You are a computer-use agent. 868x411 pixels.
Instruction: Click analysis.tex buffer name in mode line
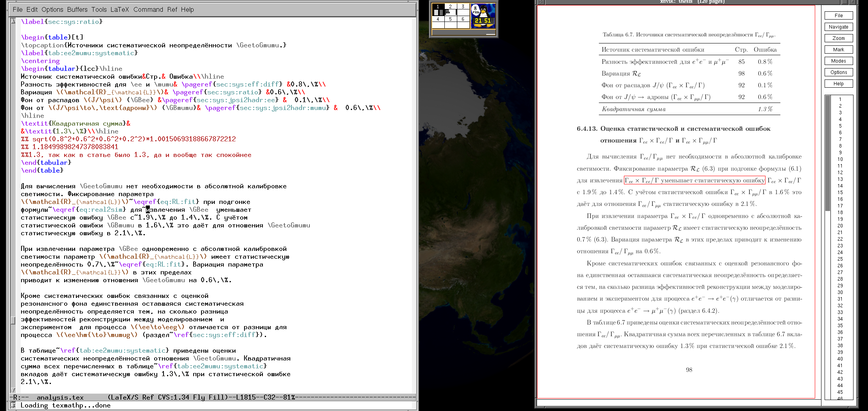60,397
